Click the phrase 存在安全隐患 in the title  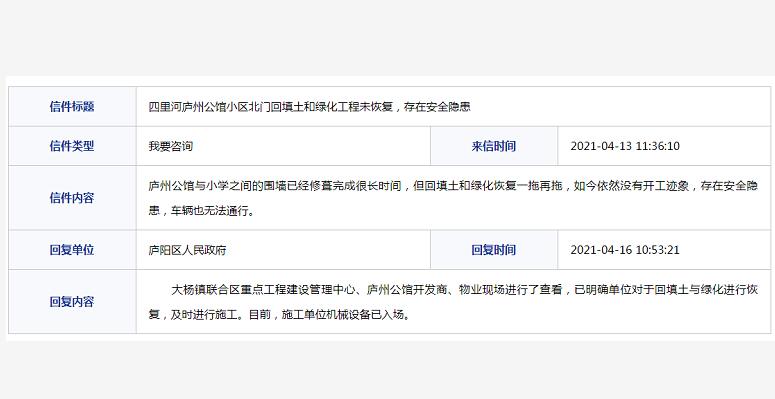(x=437, y=106)
